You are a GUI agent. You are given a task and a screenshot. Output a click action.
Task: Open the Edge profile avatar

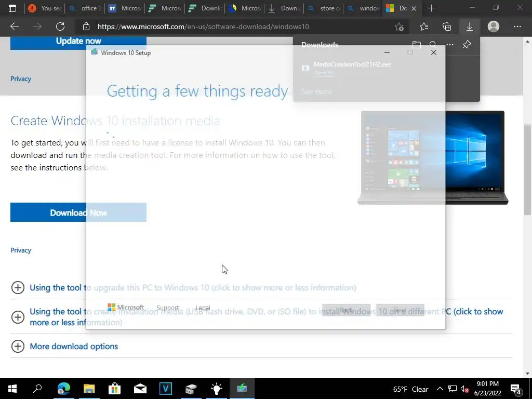point(494,26)
